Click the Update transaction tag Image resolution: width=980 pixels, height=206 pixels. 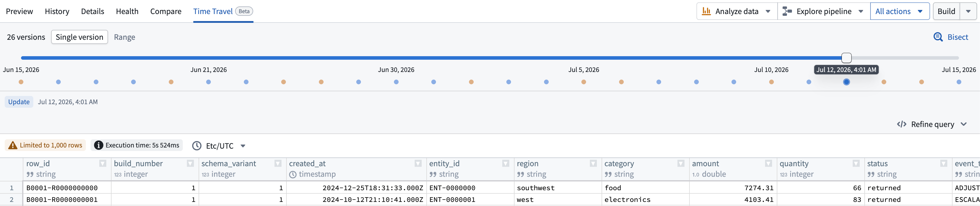(19, 102)
